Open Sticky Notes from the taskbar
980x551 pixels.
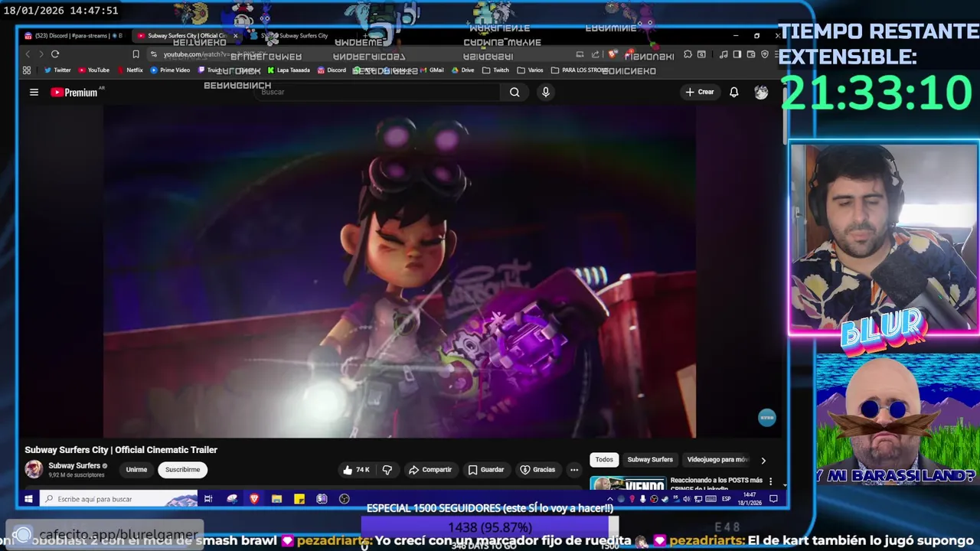pyautogui.click(x=299, y=499)
